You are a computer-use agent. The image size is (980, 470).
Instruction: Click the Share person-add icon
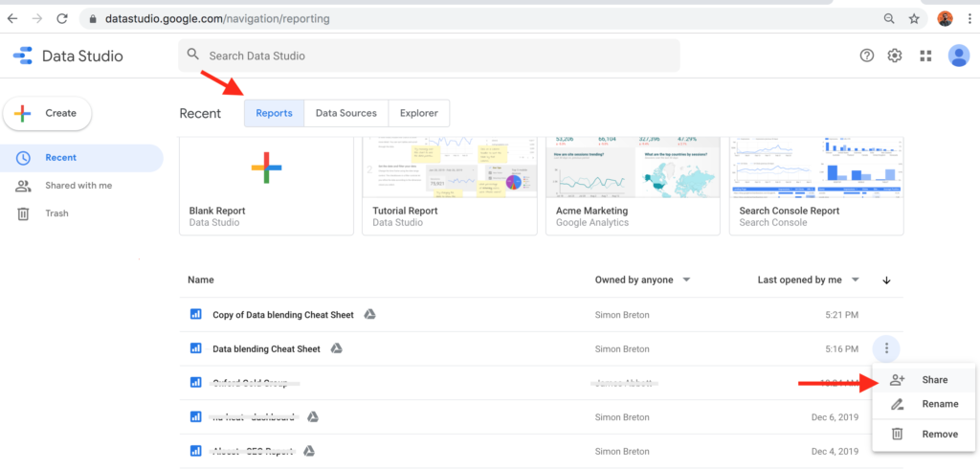tap(898, 379)
